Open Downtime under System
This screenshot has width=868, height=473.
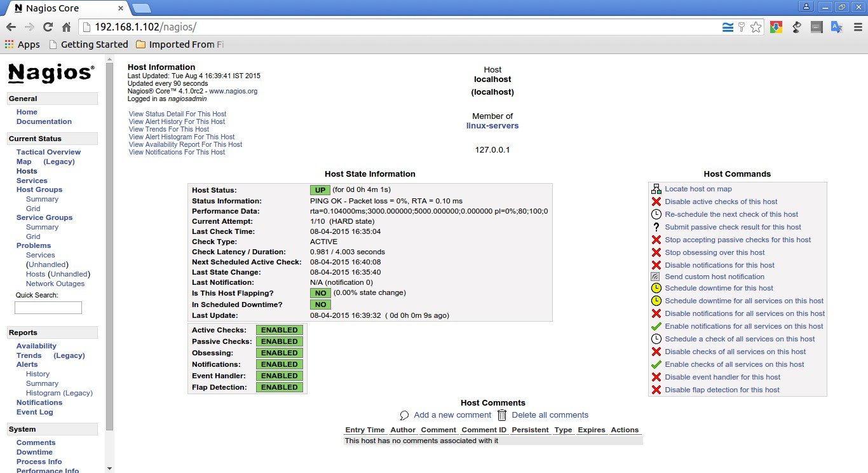coord(34,452)
